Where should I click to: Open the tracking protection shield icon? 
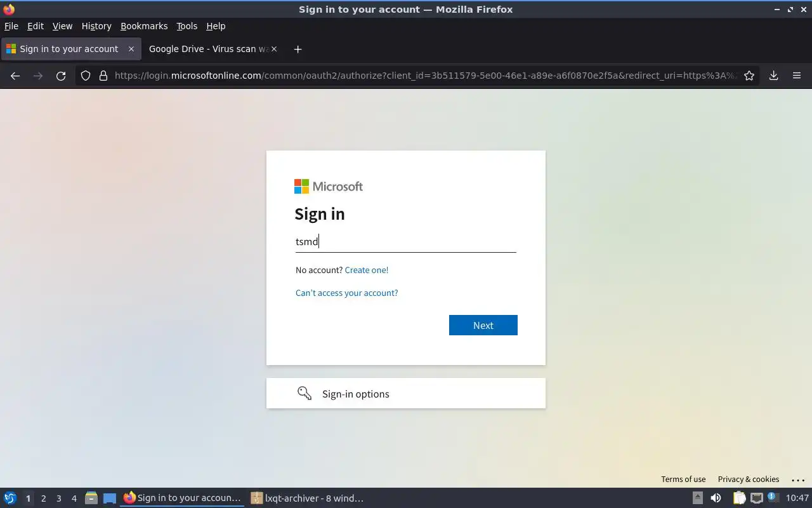pyautogui.click(x=86, y=76)
